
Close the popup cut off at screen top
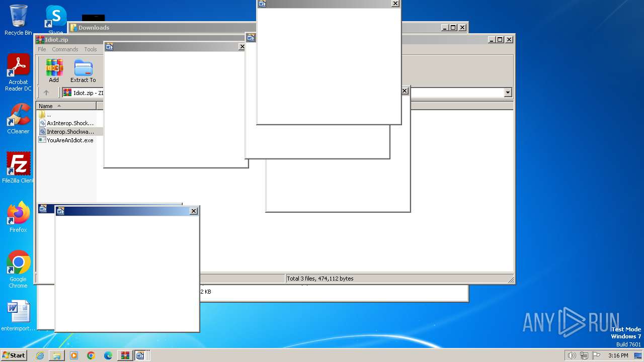[x=395, y=4]
